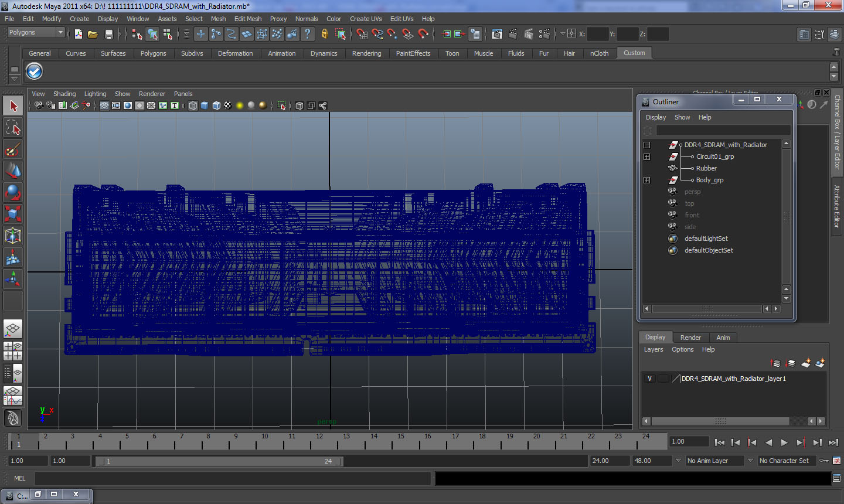This screenshot has height=504, width=844.
Task: Click the shelf checkmark custom icon
Action: [34, 71]
